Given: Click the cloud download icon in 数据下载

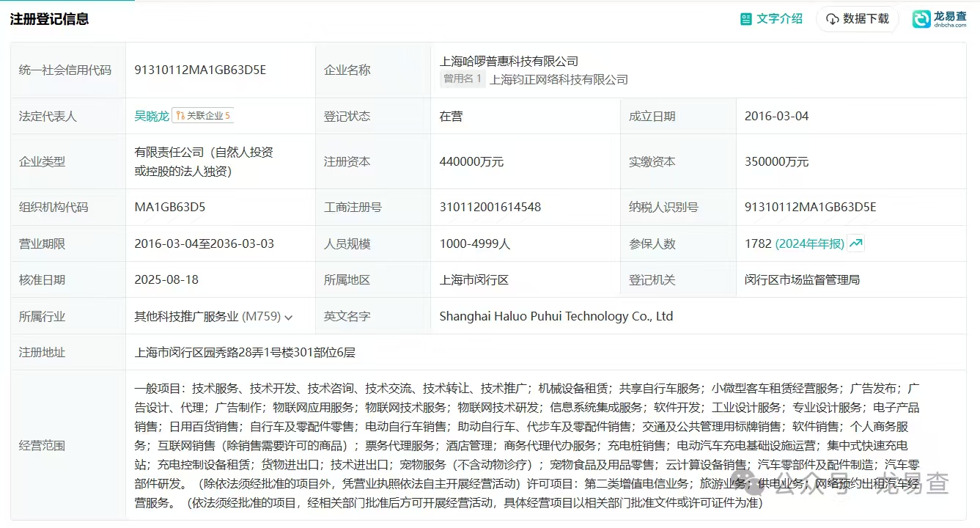Looking at the screenshot, I should click(832, 19).
